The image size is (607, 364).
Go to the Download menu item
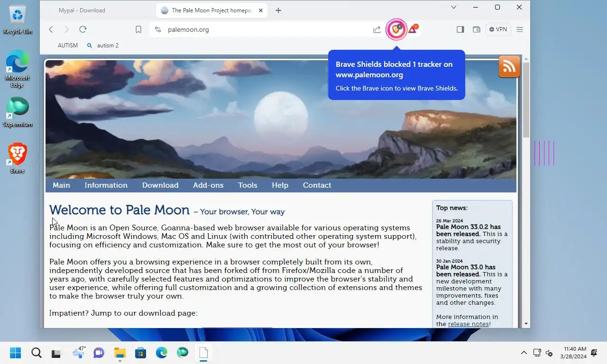tap(160, 185)
